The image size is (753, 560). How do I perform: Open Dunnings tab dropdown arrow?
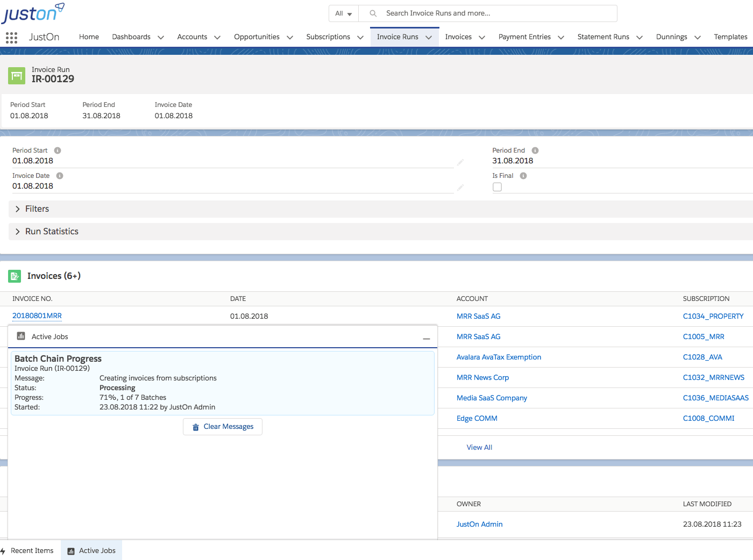[698, 38]
